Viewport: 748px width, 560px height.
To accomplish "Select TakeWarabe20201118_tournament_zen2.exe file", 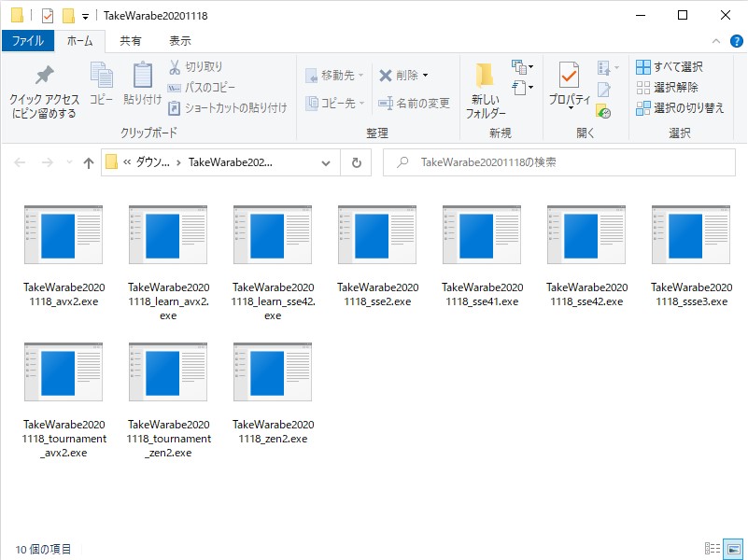I will pos(168,400).
